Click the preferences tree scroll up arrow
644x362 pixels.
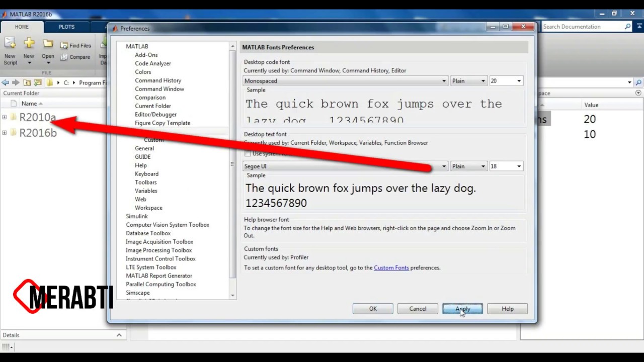tap(232, 46)
